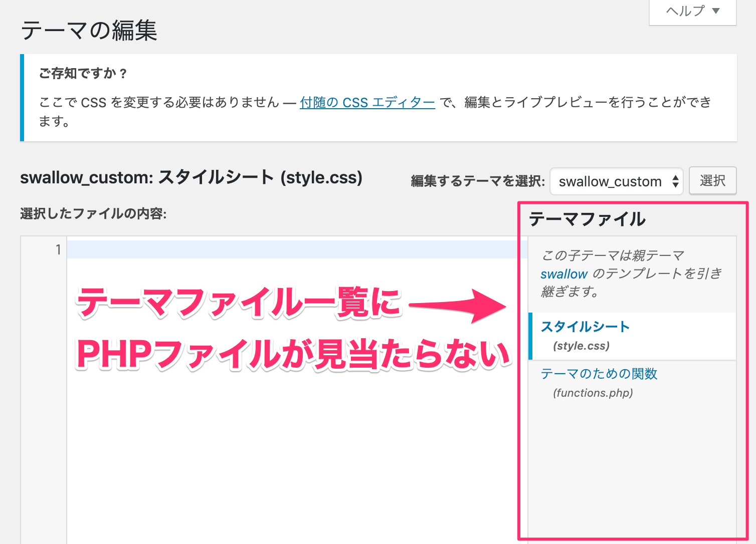Viewport: 756px width, 544px height.
Task: Click the テーマの編集 page title
Action: coord(89,31)
